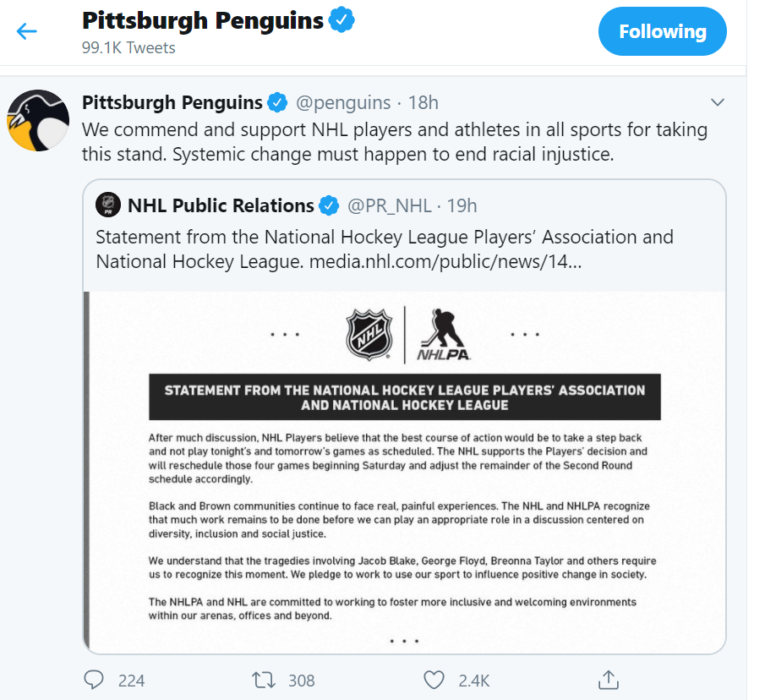Click the Pittsburgh Penguins header title

pyautogui.click(x=203, y=21)
